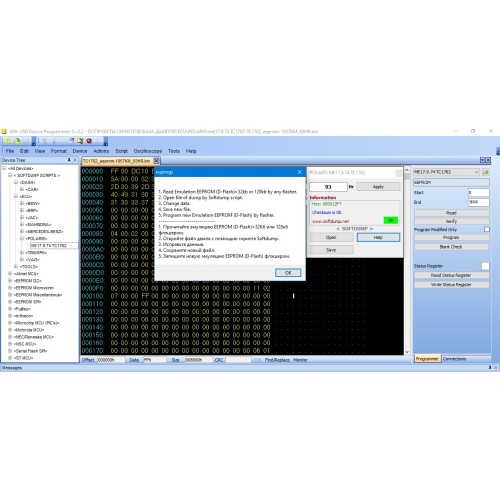500x500 pixels.
Task: Close the help message dialog with X
Action: (299, 172)
